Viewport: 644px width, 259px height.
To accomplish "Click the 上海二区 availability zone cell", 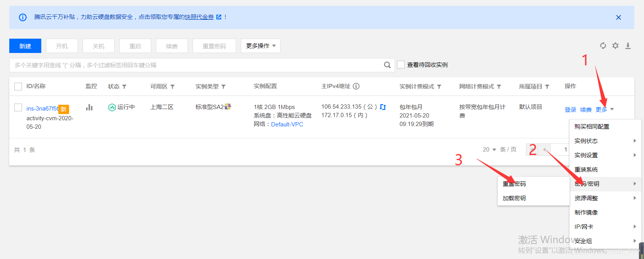I will click(x=162, y=107).
